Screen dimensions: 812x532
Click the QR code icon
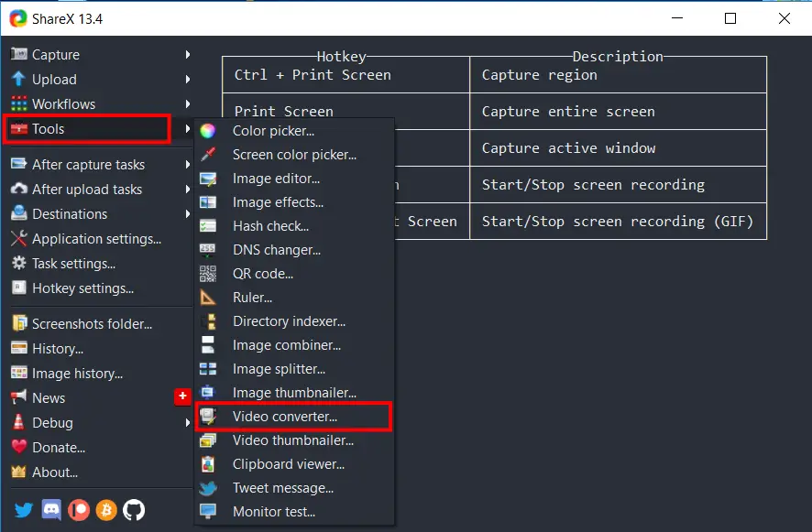[208, 274]
